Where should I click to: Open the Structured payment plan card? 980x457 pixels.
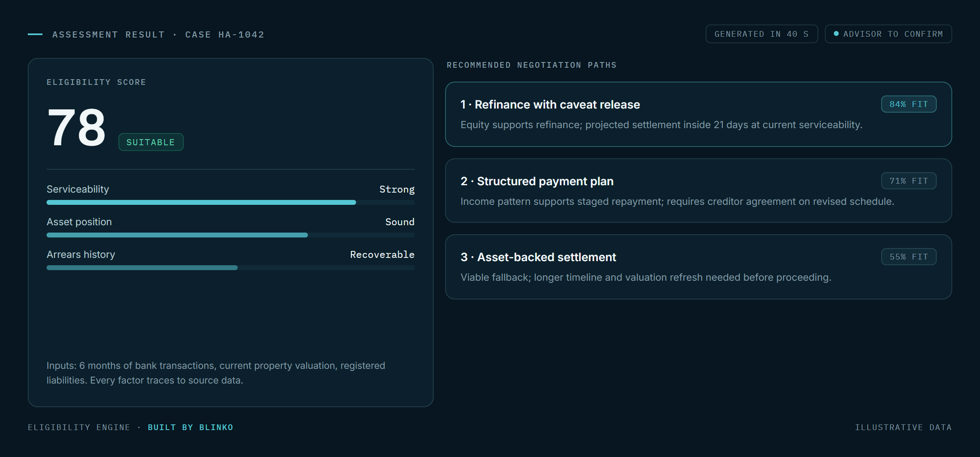coord(698,191)
